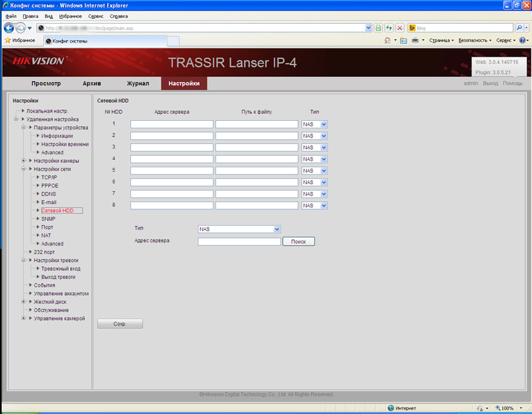Collapse the Удаленная настройка tree node
532x414 pixels.
[x=16, y=119]
